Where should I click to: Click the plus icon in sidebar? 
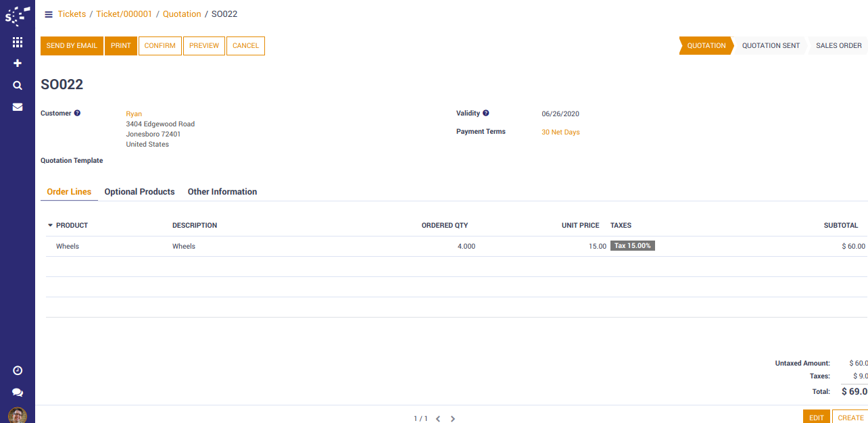tap(18, 64)
